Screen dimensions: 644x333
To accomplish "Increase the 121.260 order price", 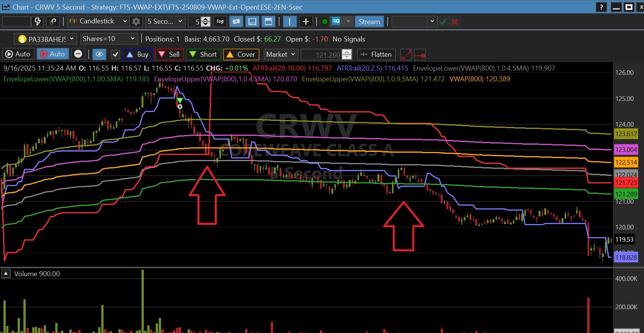I will [347, 52].
